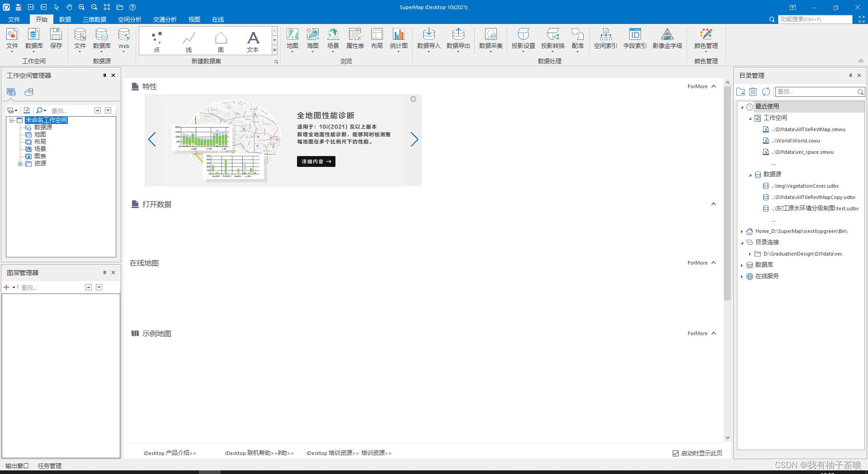Open 输出窗口 at bottom

tap(17, 466)
